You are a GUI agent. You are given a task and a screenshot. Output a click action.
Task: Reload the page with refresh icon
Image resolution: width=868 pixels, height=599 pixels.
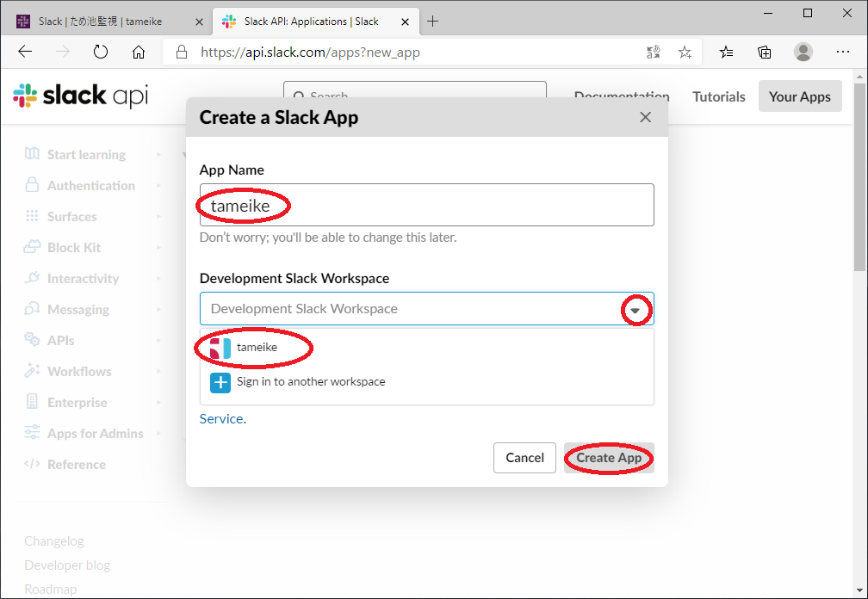(101, 52)
